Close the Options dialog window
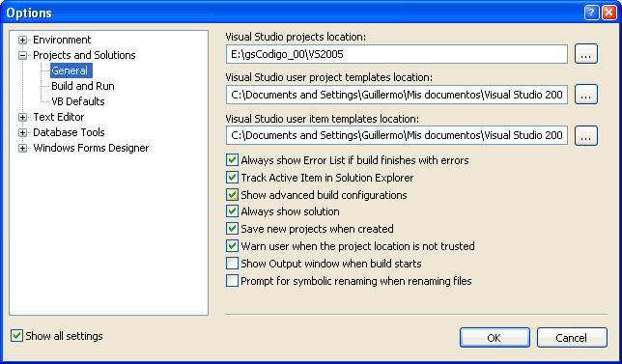Viewport: 622px width, 364px height. 608,13
